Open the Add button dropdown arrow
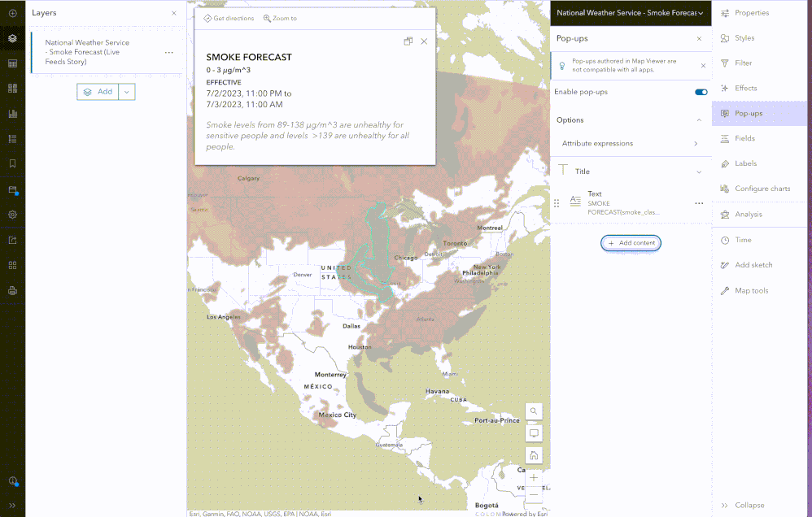The image size is (812, 517). click(x=127, y=92)
